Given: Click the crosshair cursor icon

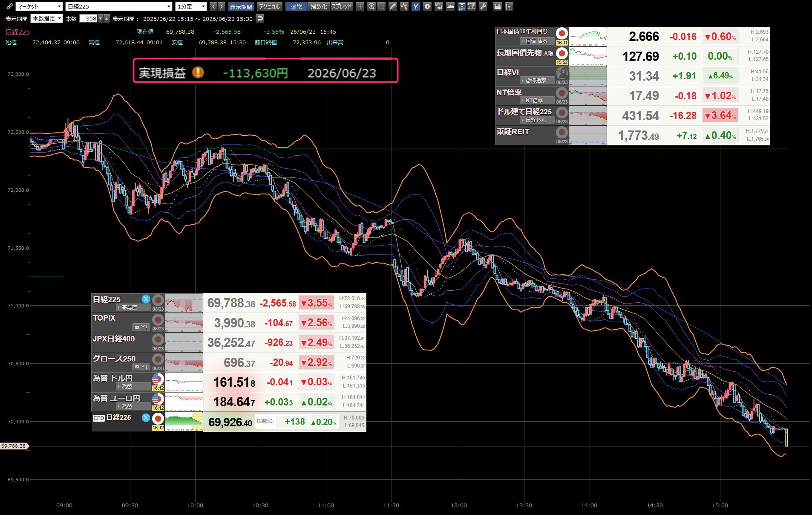Looking at the screenshot, I should pos(360,6).
